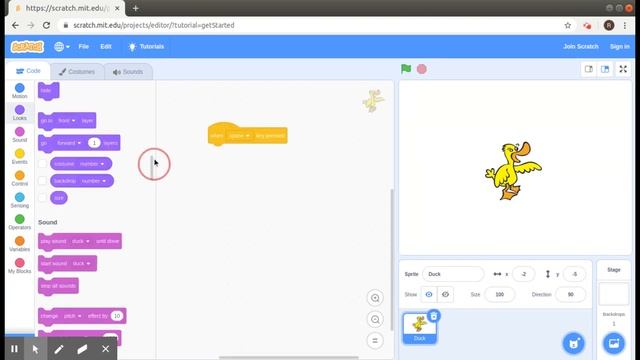
Task: Open the Edit menu
Action: coord(106,47)
